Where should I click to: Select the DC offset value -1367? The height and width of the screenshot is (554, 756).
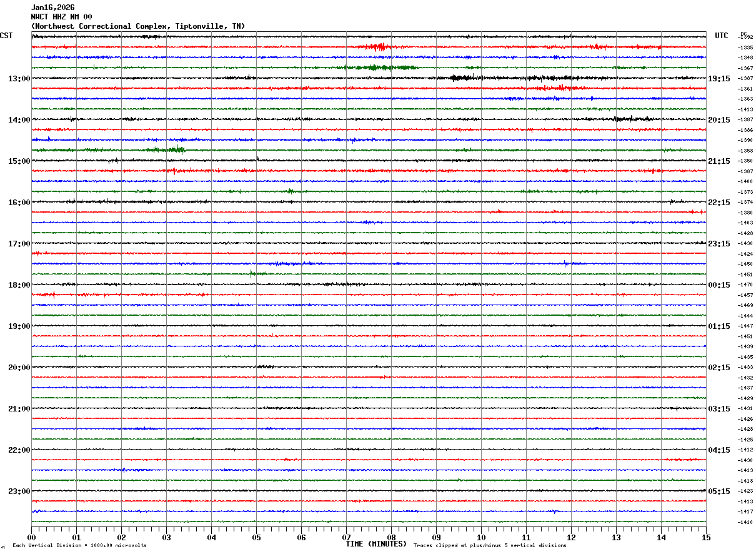pyautogui.click(x=745, y=68)
